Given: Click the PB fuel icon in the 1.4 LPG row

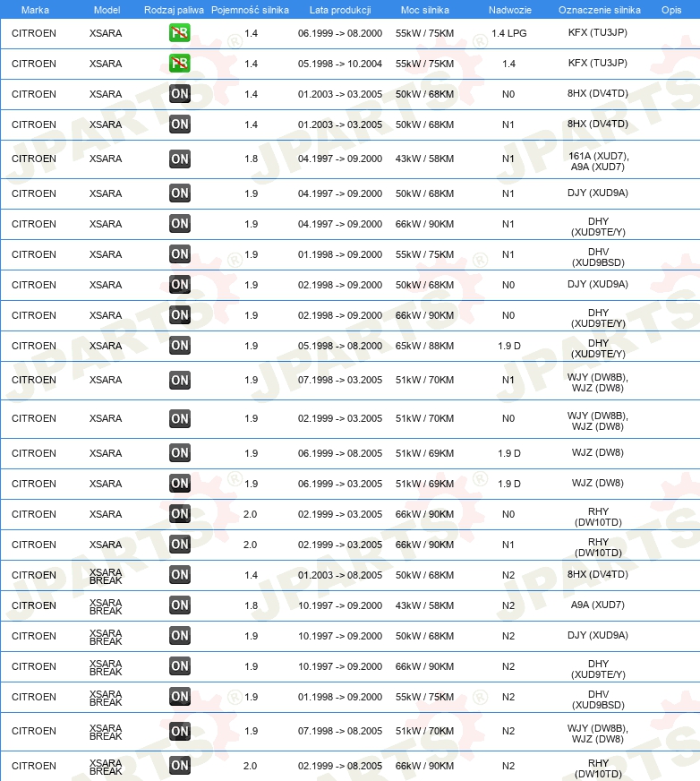Looking at the screenshot, I should click(x=180, y=33).
